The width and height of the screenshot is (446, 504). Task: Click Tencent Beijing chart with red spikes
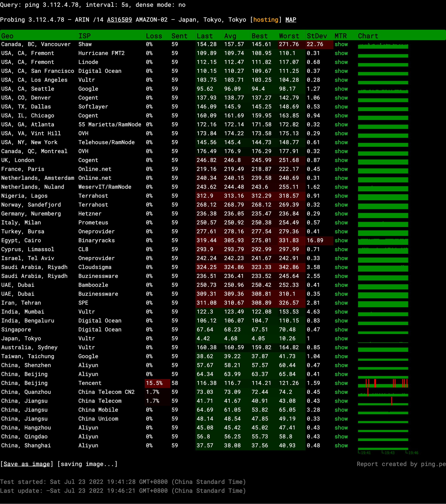tap(383, 383)
